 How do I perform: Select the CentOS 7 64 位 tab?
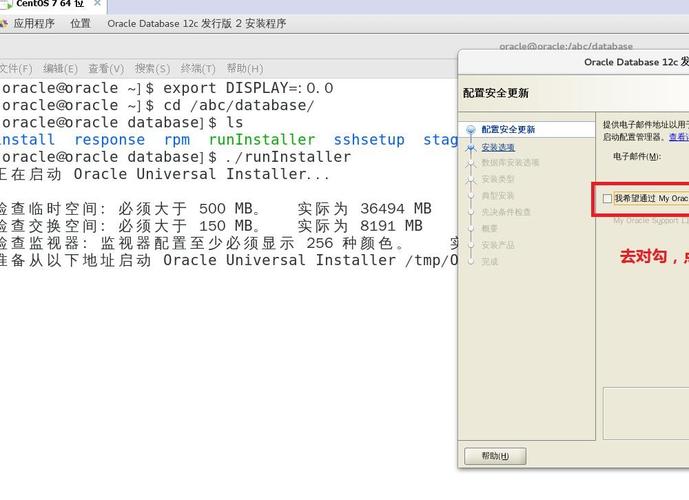pyautogui.click(x=50, y=4)
